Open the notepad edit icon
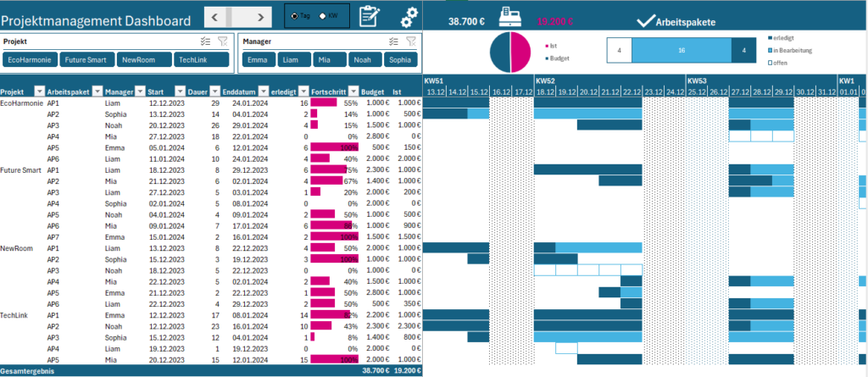This screenshot has height=377, width=868. point(370,17)
